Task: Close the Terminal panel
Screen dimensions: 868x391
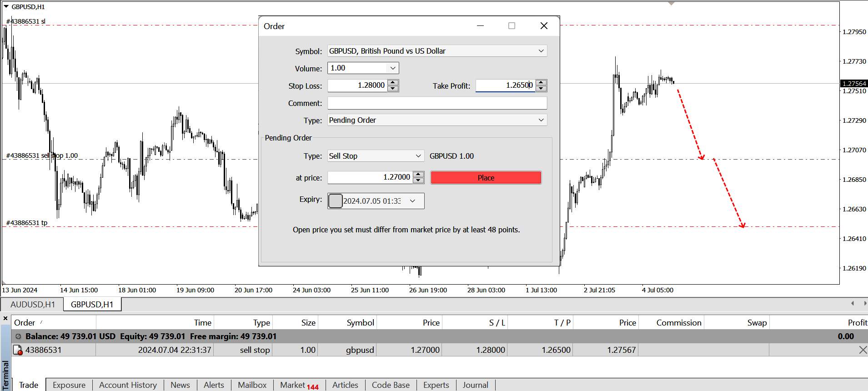Action: click(5, 319)
